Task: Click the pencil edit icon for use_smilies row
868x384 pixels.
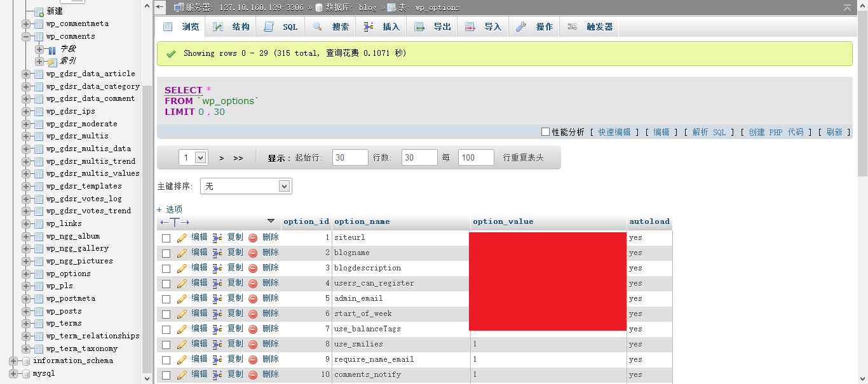Action: (x=182, y=344)
